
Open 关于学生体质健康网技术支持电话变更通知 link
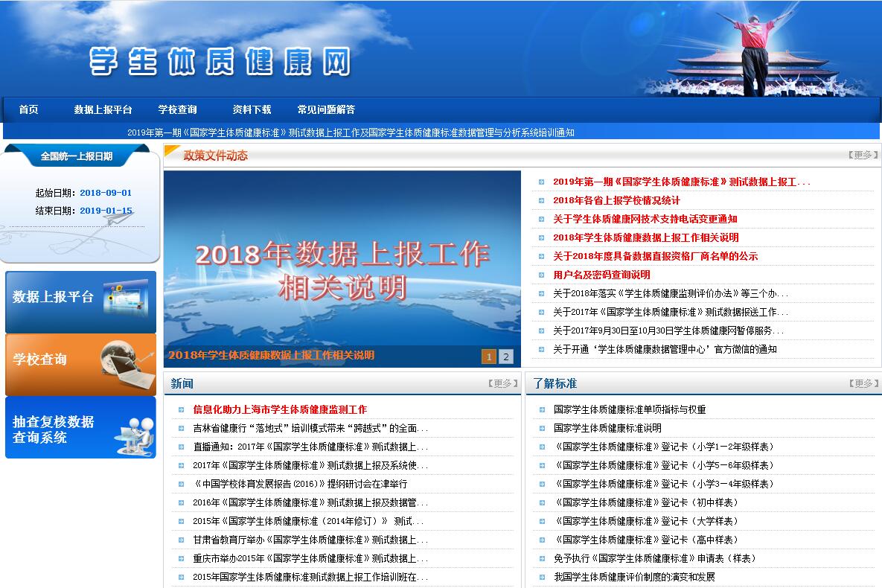645,219
